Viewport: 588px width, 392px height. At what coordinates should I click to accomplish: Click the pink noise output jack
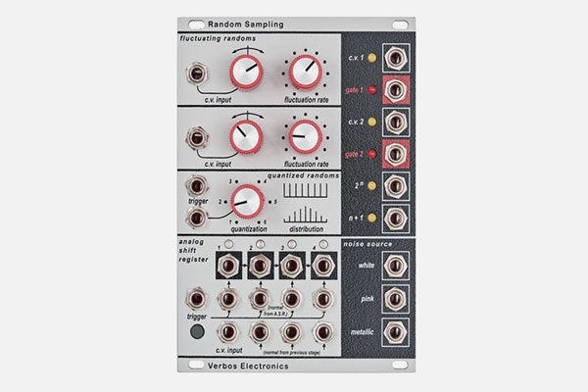[396, 299]
